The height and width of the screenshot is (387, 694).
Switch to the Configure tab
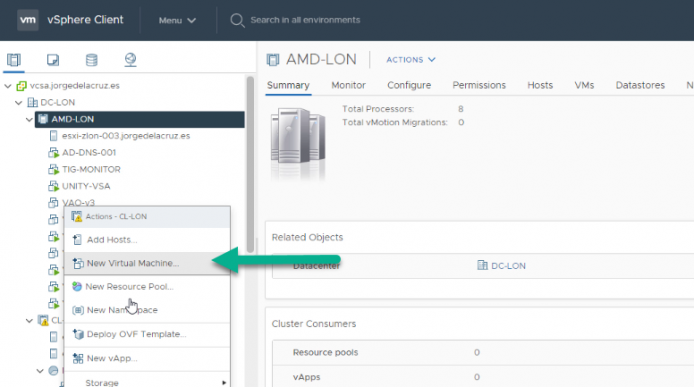point(409,85)
